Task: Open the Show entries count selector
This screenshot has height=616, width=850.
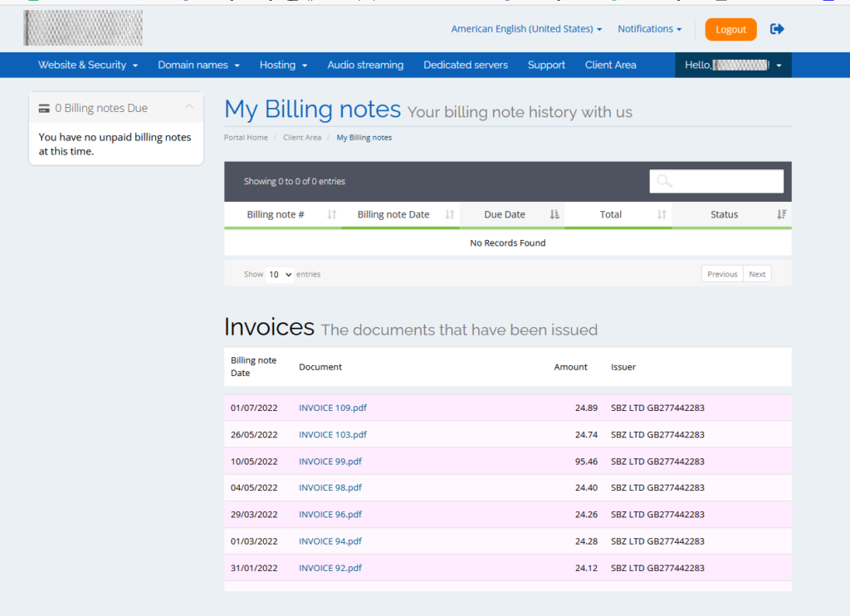Action: [280, 273]
